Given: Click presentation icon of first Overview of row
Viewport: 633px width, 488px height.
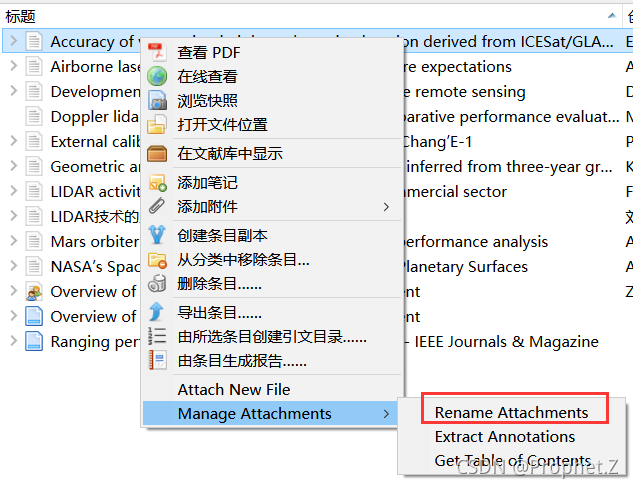Looking at the screenshot, I should point(34,291).
